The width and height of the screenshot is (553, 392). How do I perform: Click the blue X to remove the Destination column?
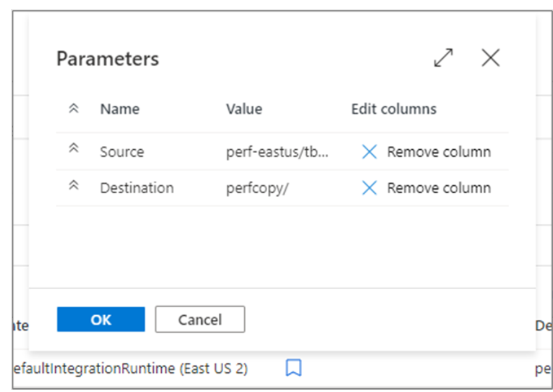click(x=370, y=188)
